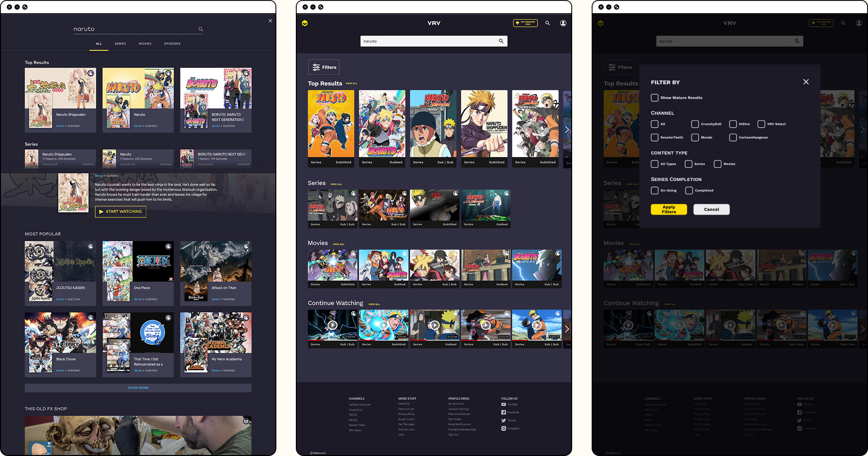
Task: Close the Filter By dialog with the X
Action: point(806,82)
